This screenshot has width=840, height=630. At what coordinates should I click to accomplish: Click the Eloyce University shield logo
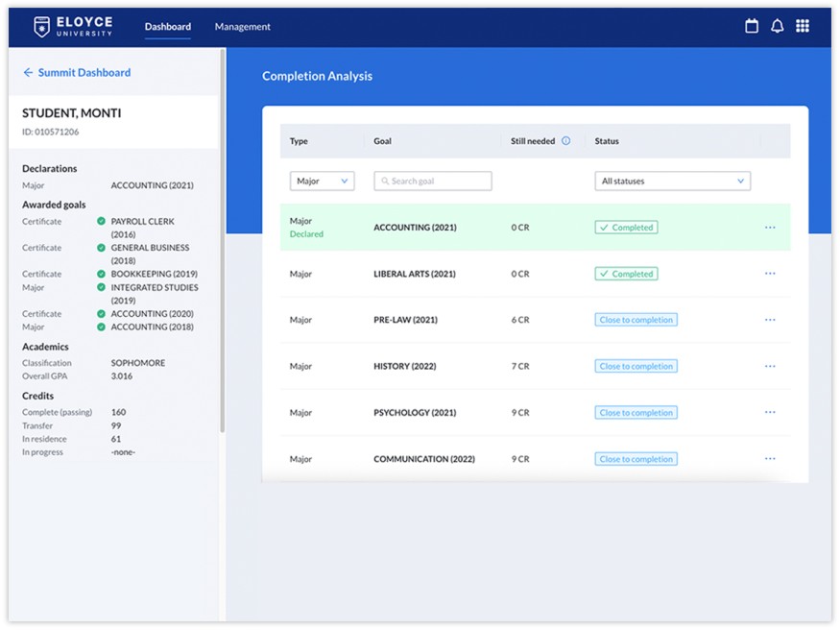41,27
